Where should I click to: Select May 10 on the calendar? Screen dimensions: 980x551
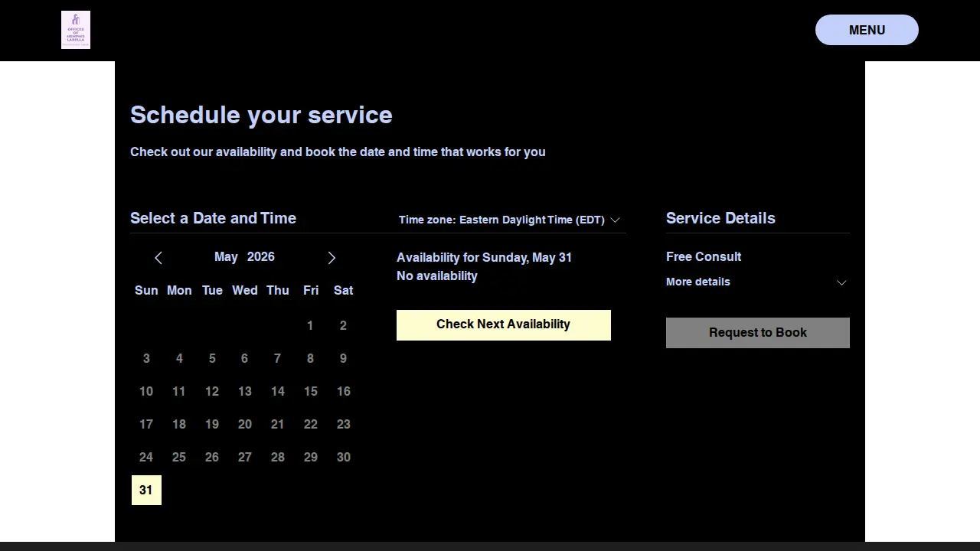146,391
